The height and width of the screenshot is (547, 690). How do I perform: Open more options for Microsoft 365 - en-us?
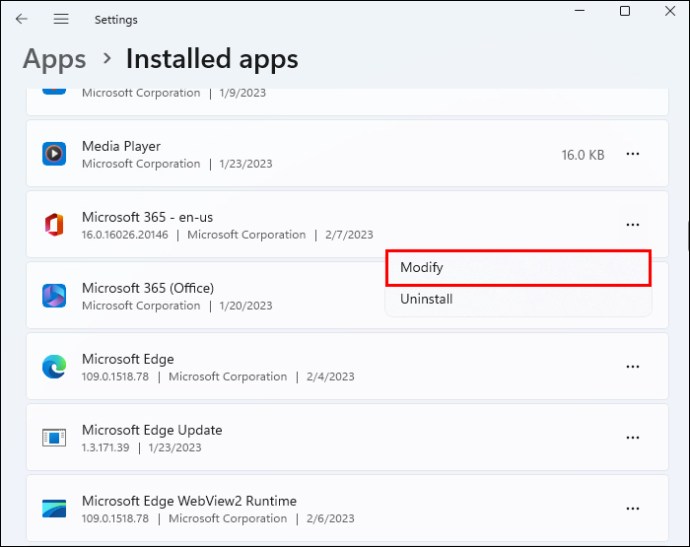click(633, 225)
